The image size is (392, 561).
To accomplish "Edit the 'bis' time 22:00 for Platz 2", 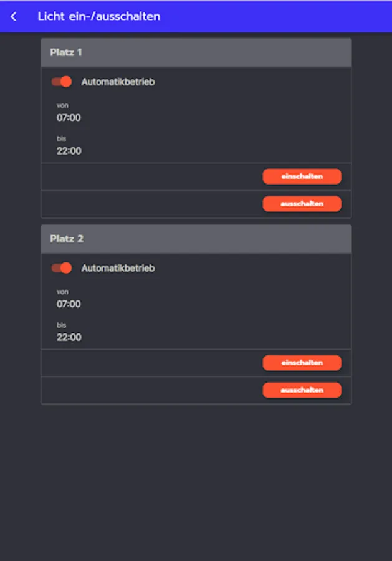I will 69,337.
